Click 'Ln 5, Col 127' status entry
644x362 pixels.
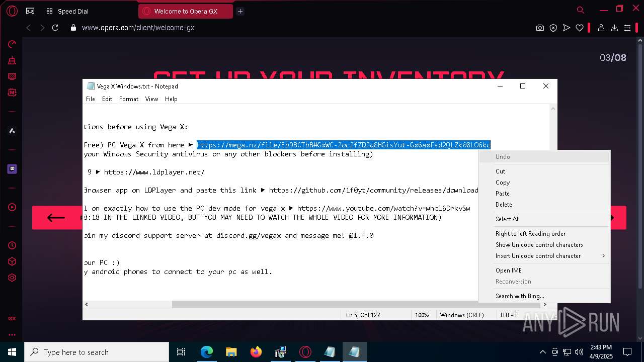(x=363, y=315)
